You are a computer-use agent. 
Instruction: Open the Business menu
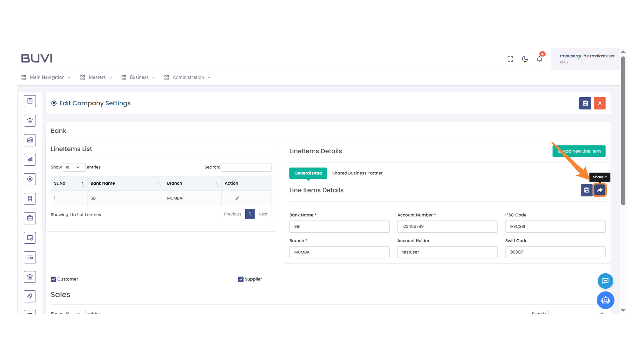click(139, 77)
